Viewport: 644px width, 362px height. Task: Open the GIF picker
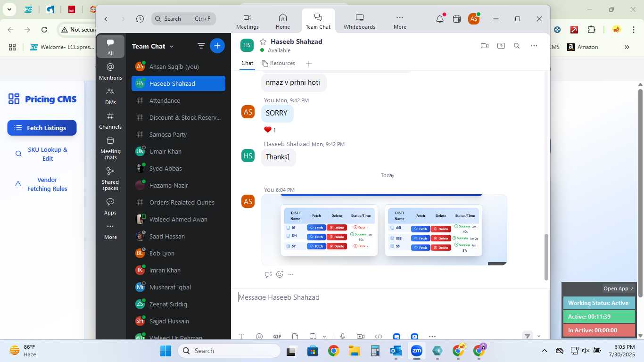coord(277,337)
